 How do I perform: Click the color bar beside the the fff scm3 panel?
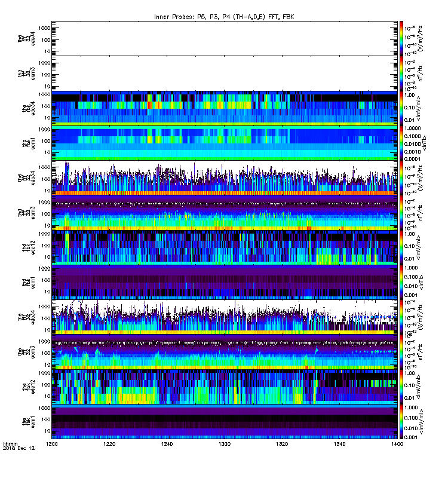click(x=401, y=352)
